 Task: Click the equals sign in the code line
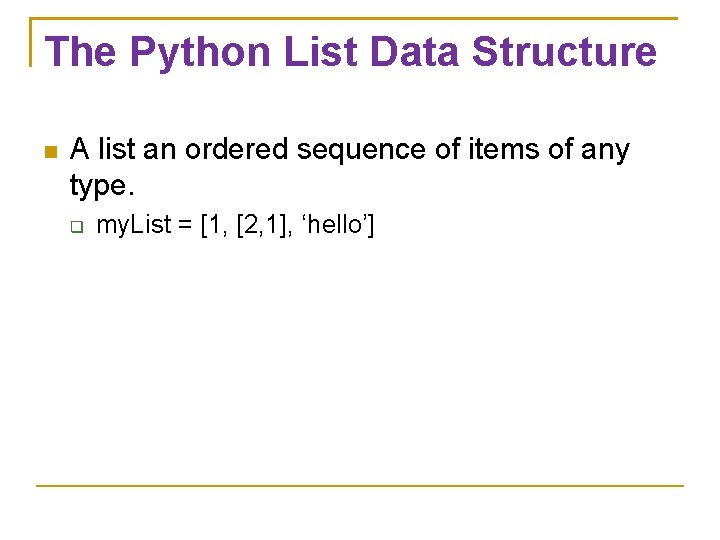(186, 227)
